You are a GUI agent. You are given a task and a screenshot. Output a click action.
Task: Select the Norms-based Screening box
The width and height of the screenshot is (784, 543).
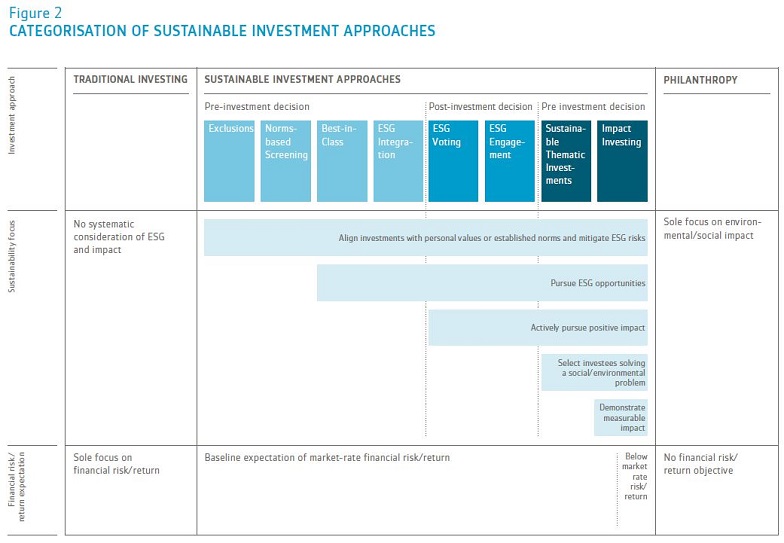285,161
